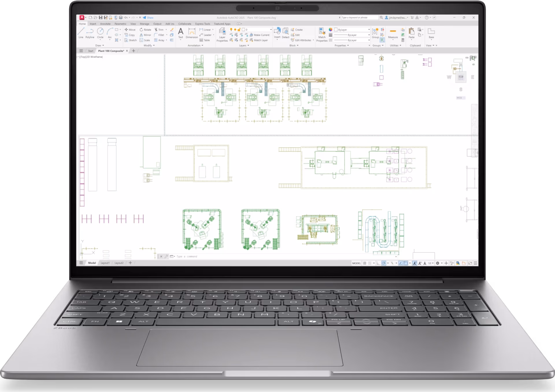Click the Fillet tool

point(159,35)
